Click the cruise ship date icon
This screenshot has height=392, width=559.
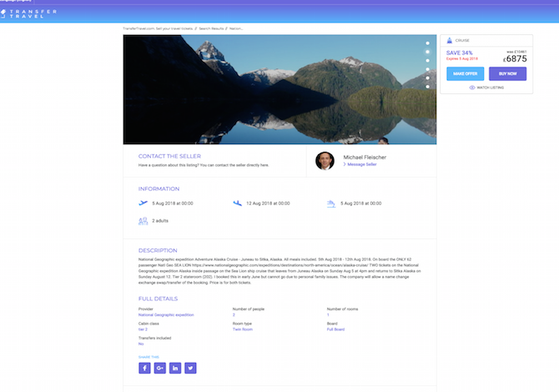pos(331,203)
